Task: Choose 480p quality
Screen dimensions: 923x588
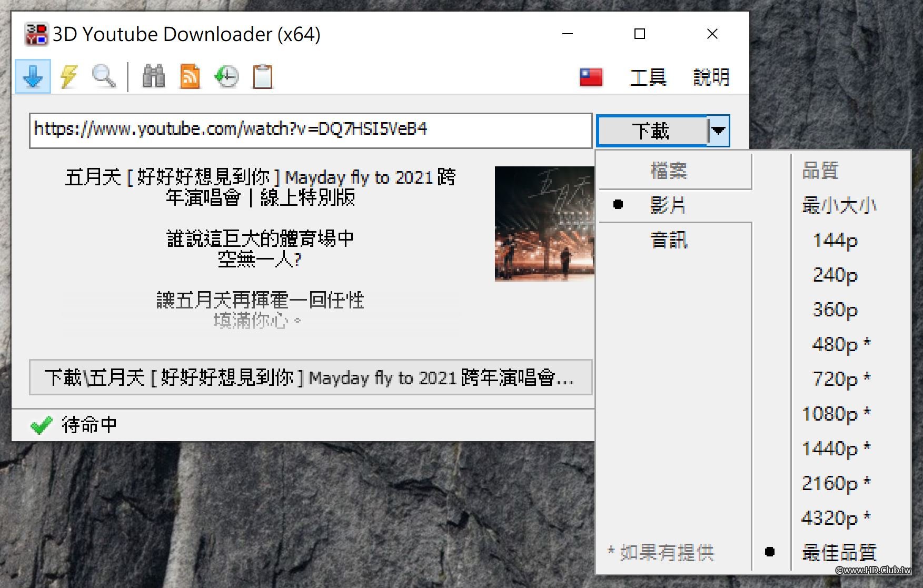Action: pyautogui.click(x=841, y=344)
